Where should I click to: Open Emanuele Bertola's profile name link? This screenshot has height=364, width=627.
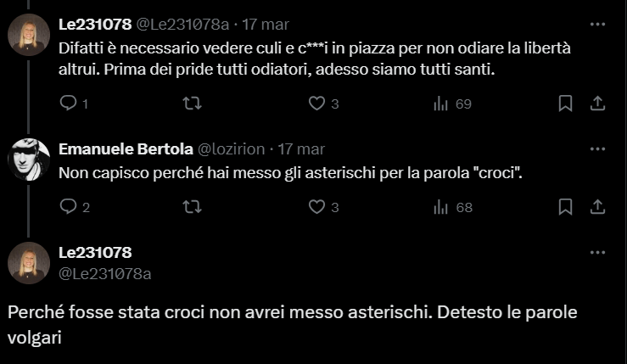(126, 149)
